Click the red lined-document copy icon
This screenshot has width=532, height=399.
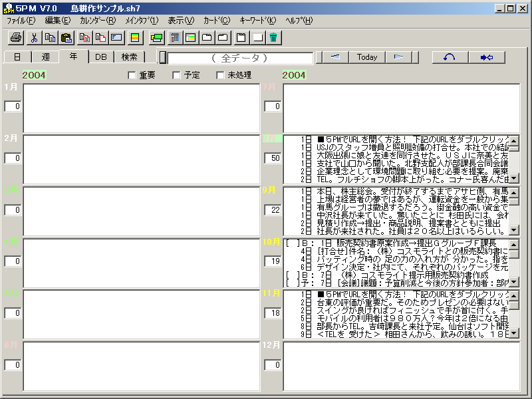point(84,38)
